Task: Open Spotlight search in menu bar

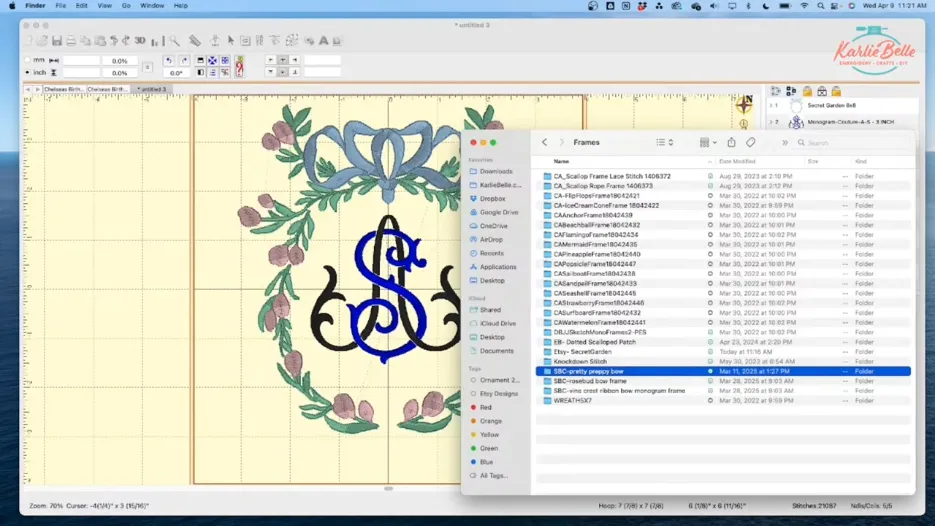Action: point(821,5)
